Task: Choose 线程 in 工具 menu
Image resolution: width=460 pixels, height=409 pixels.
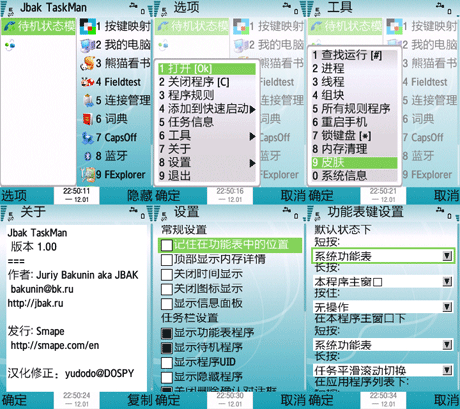Action: coord(354,82)
